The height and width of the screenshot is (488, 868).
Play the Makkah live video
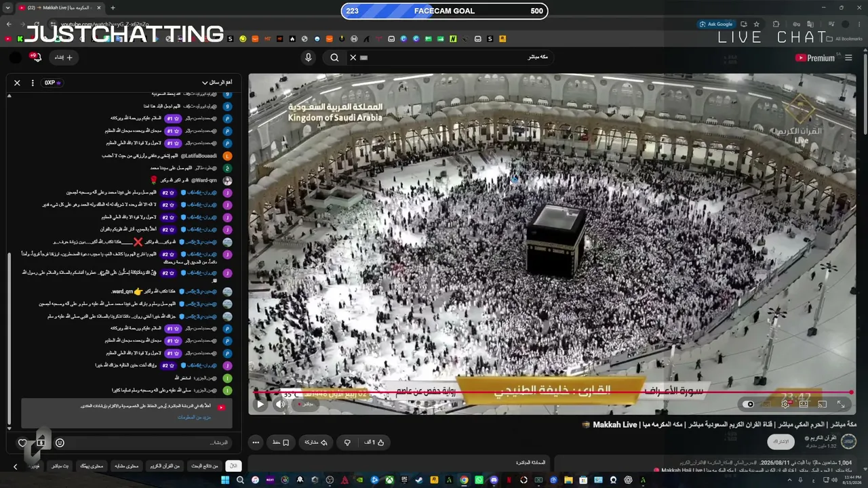point(260,404)
